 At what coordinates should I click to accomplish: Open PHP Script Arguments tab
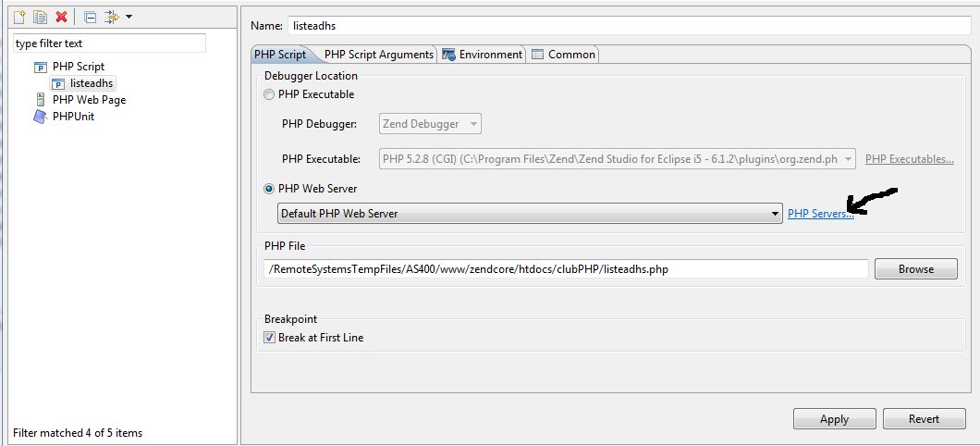[x=379, y=55]
